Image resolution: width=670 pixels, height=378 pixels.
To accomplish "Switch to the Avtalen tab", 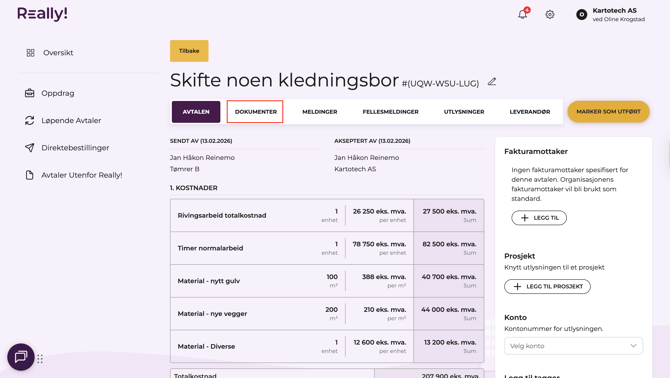I will click(x=196, y=112).
